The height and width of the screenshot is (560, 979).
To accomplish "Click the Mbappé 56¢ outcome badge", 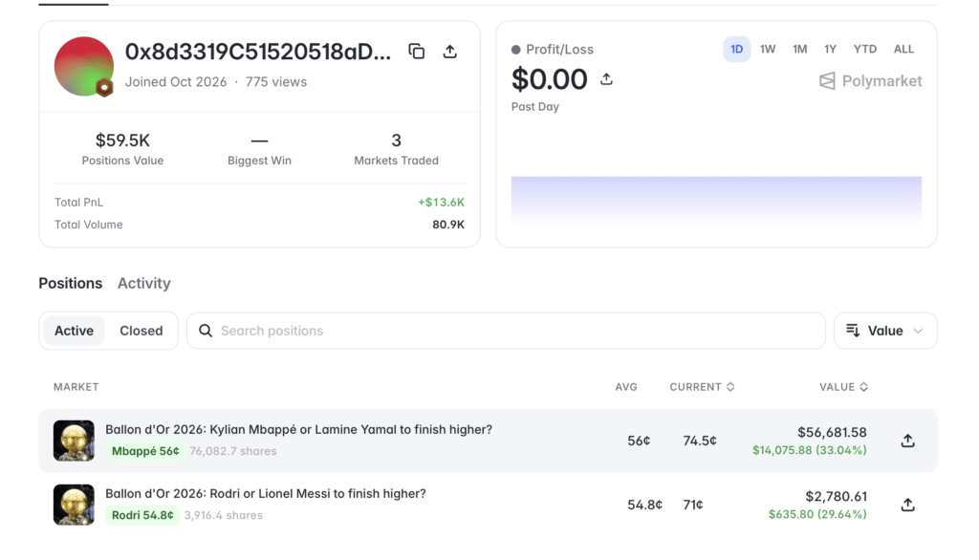I will [145, 451].
